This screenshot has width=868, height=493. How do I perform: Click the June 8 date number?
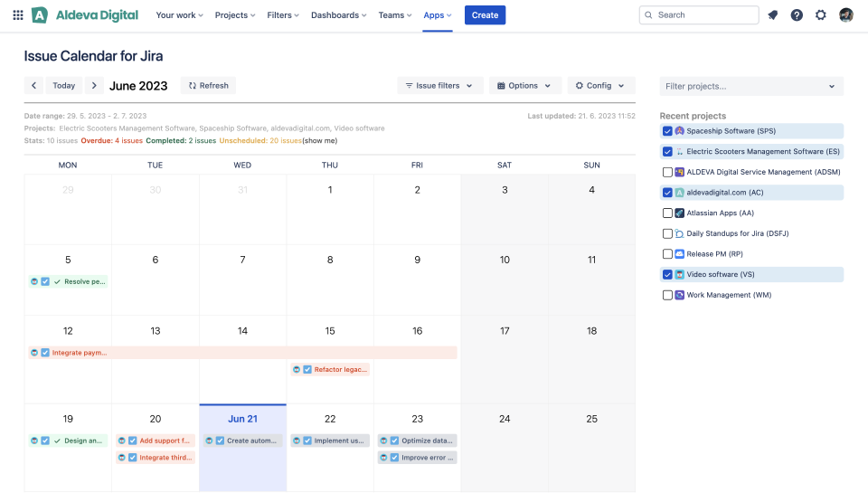(x=330, y=260)
